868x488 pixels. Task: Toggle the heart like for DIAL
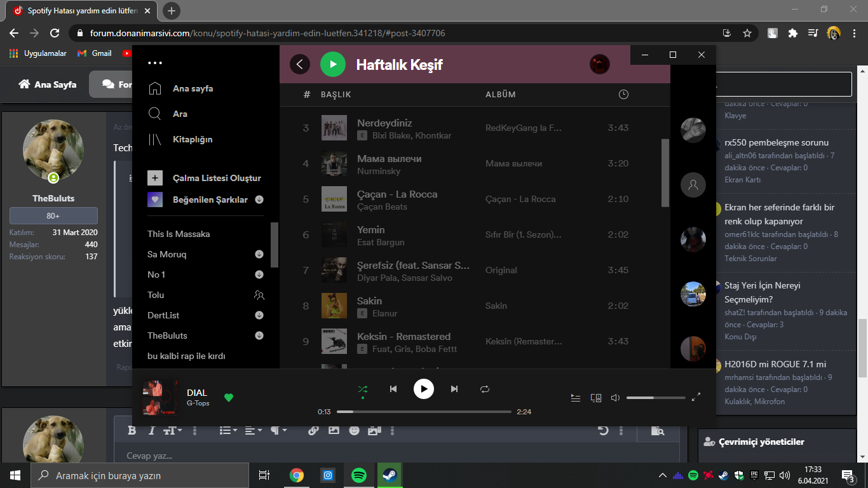(x=229, y=398)
